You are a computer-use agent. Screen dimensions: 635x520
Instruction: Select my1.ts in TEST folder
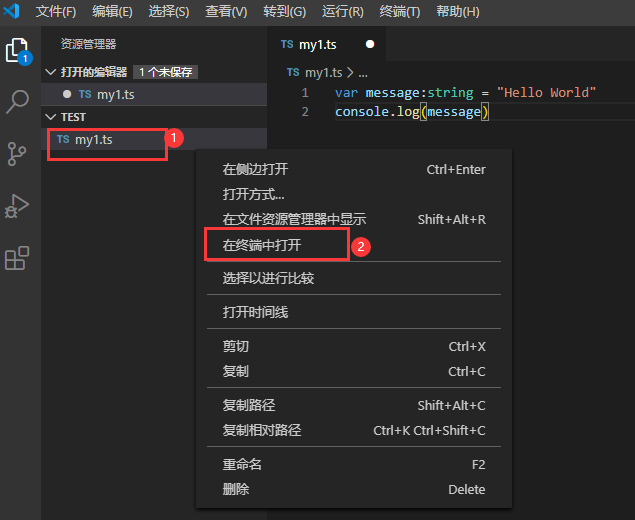tap(154, 139)
